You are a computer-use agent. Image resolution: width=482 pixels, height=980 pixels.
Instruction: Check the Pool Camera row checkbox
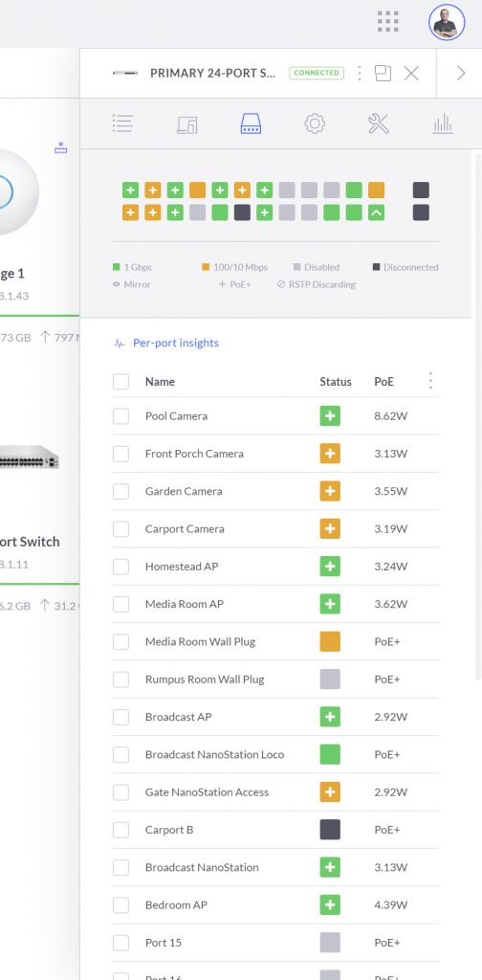[121, 416]
